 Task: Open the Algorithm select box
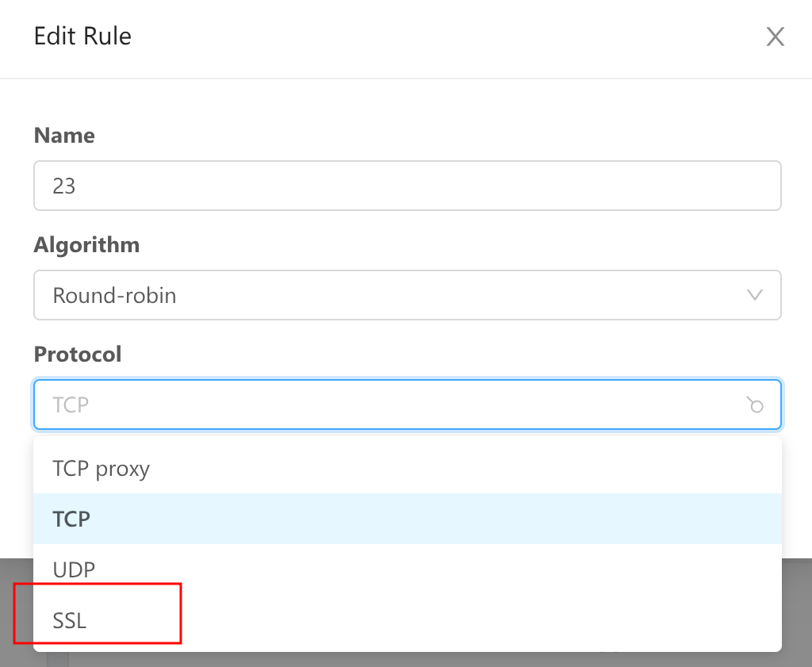pyautogui.click(x=407, y=295)
